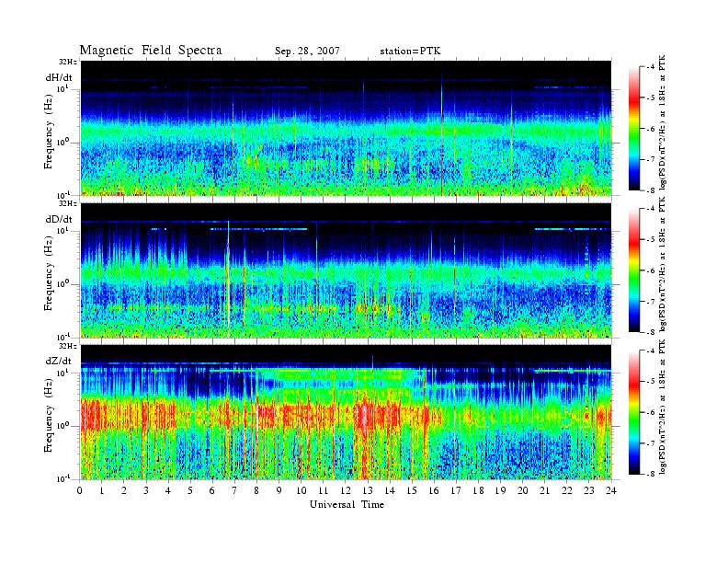Image resolution: width=728 pixels, height=563 pixels.
Task: Click the "Universal Time" axis title
Action: (347, 504)
